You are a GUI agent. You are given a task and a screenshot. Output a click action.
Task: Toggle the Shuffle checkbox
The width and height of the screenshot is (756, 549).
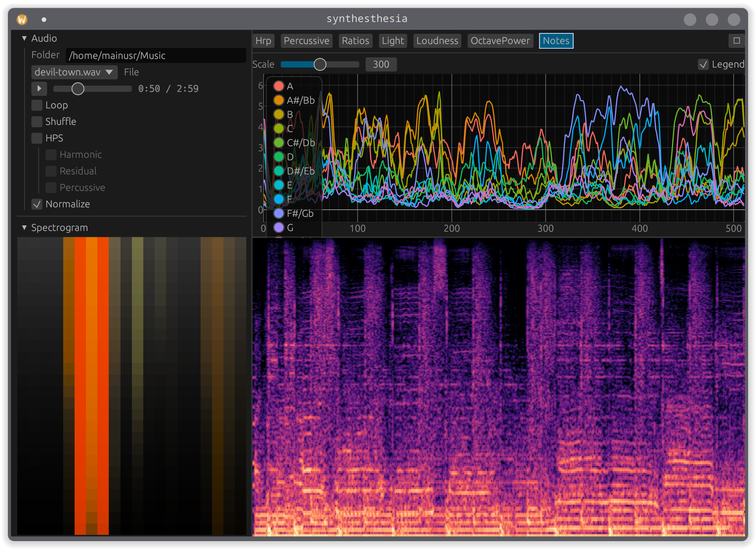37,122
